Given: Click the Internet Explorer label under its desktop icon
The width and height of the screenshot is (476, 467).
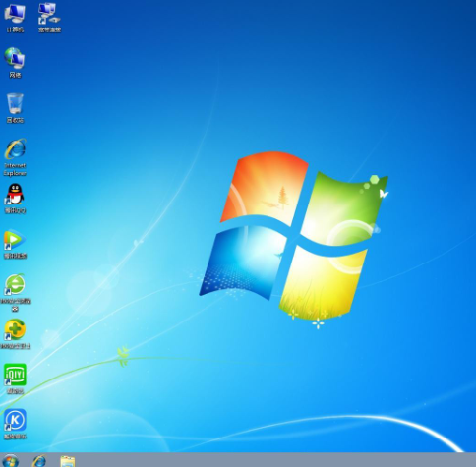Looking at the screenshot, I should point(15,169).
